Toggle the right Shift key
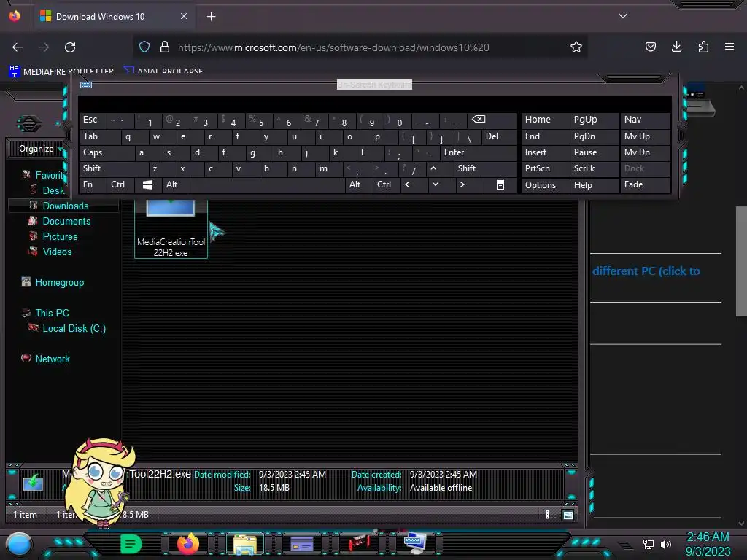Screen dimensions: 747x560 (x=485, y=168)
